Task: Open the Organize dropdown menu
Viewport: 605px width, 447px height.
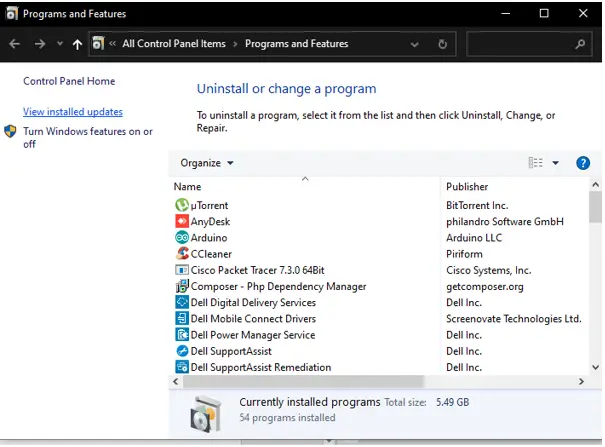Action: coord(207,163)
